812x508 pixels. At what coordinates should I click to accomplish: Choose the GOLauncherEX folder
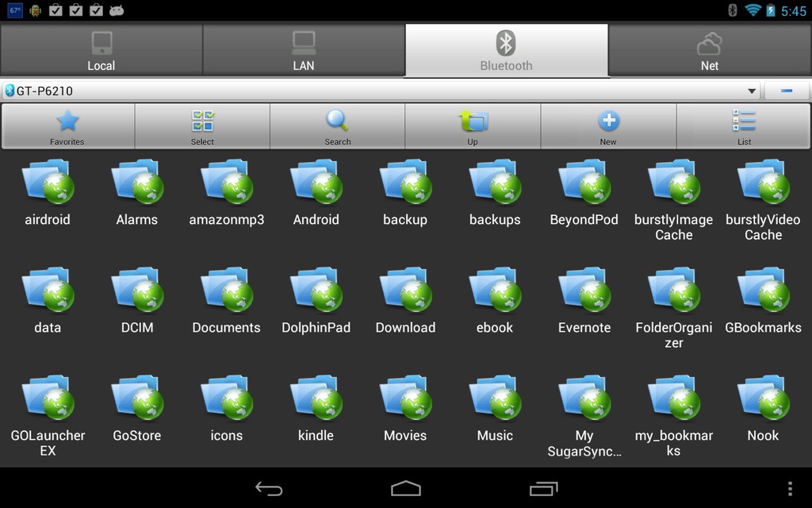(48, 416)
